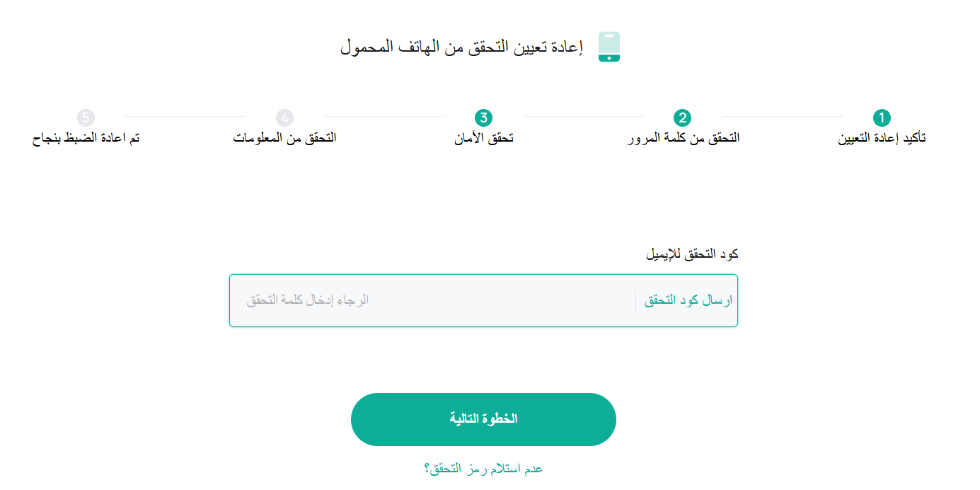The image size is (980, 490).
Task: Select the active step 3 circle
Action: [x=483, y=118]
